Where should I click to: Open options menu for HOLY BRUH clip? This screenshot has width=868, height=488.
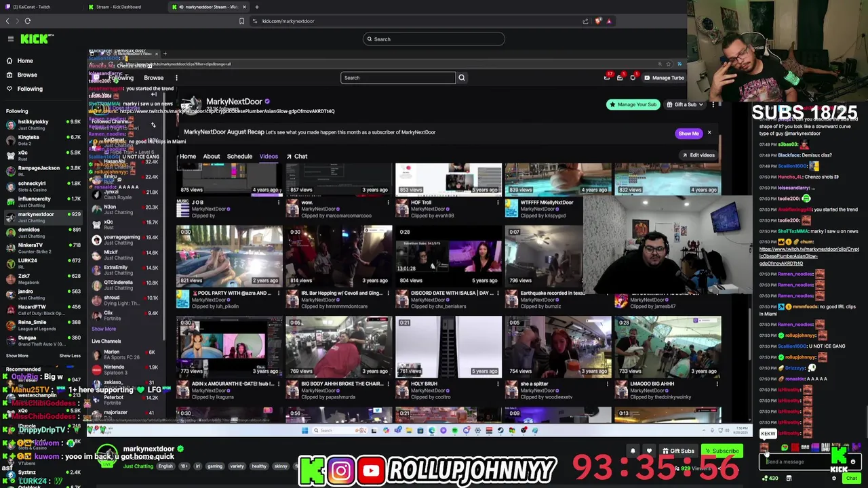(x=498, y=384)
